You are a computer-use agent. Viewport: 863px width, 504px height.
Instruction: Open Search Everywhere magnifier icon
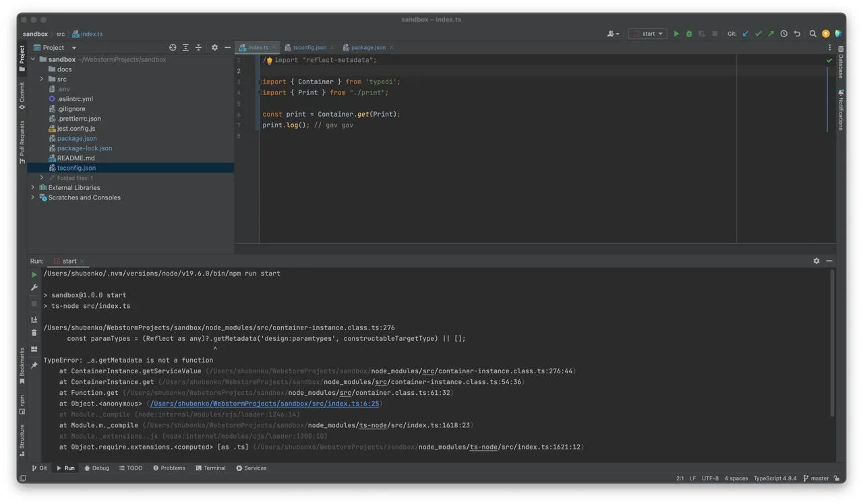813,34
